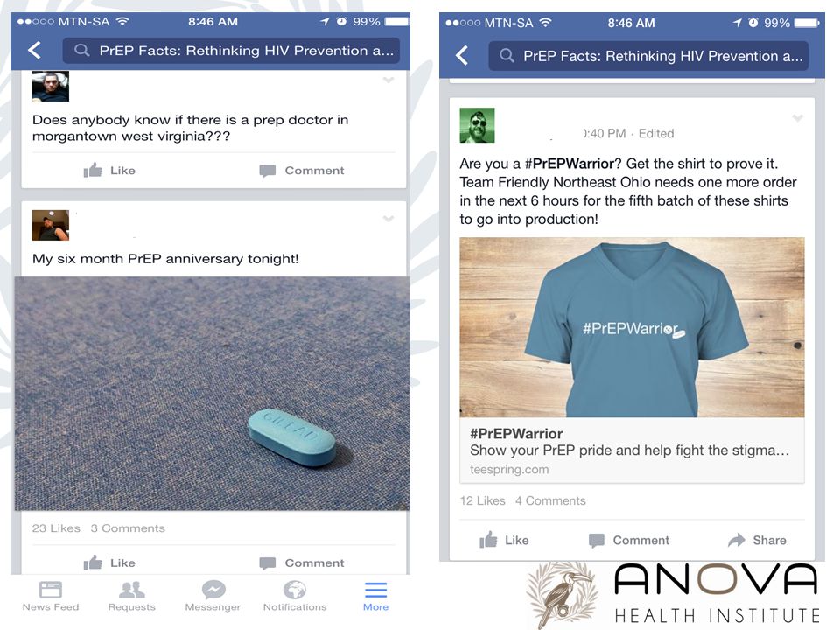Expand options chevron on PrEPWarrior post
840x630 pixels.
(798, 118)
